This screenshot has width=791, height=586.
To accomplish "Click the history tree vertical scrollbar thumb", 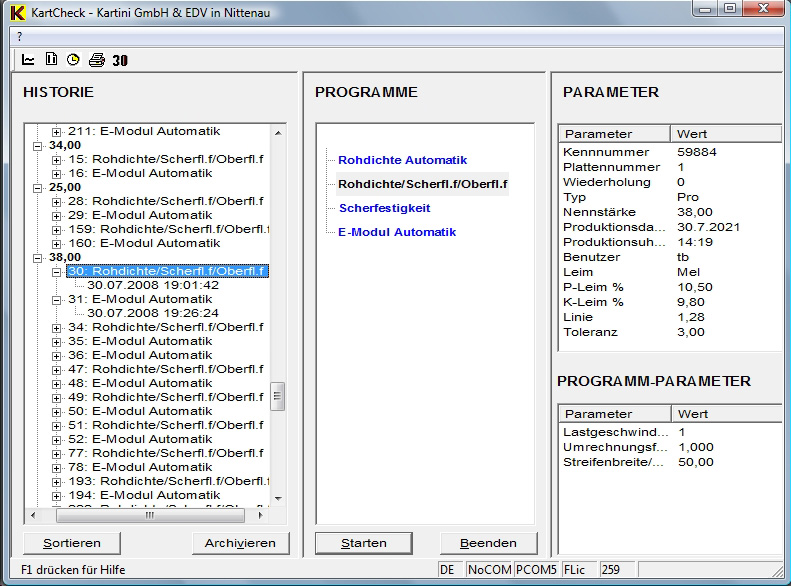I will [x=278, y=396].
